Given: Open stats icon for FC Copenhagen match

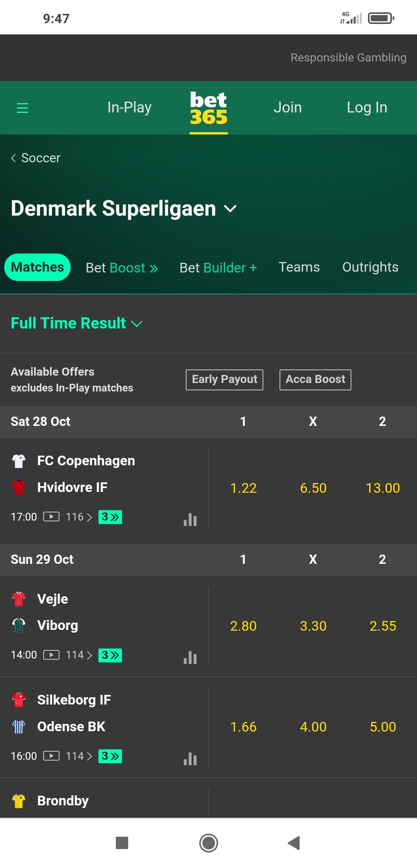Looking at the screenshot, I should tap(190, 519).
